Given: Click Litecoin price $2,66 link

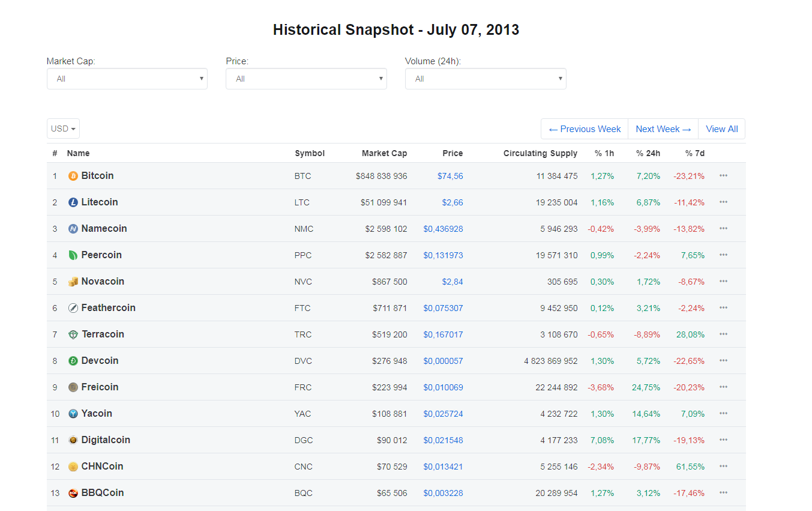Looking at the screenshot, I should (x=453, y=202).
